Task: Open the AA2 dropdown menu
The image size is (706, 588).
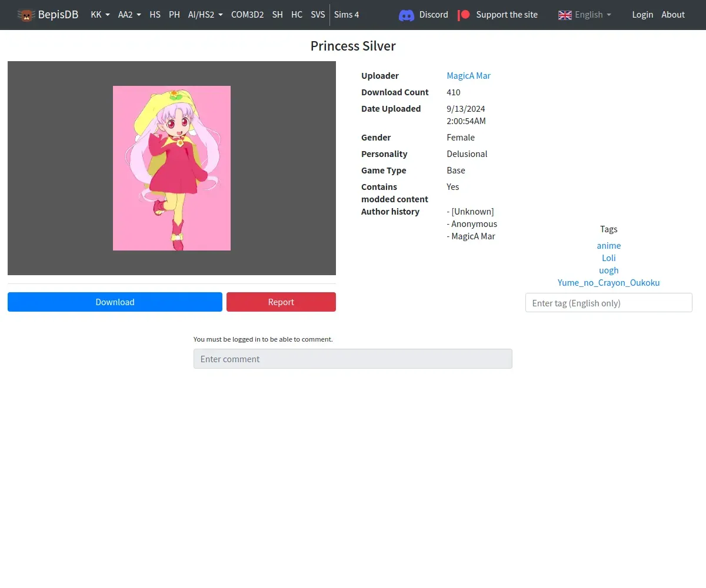Action: tap(129, 15)
